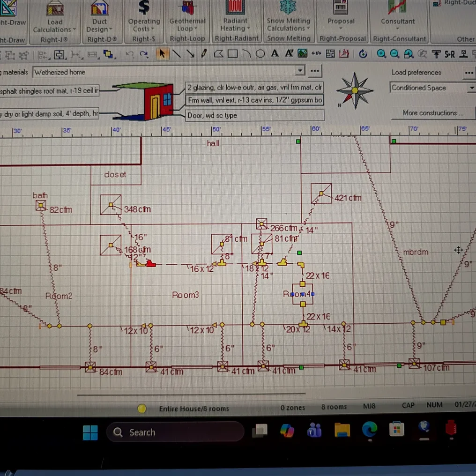476x476 pixels.
Task: Select the straight line drawing tool
Action: coord(176,54)
